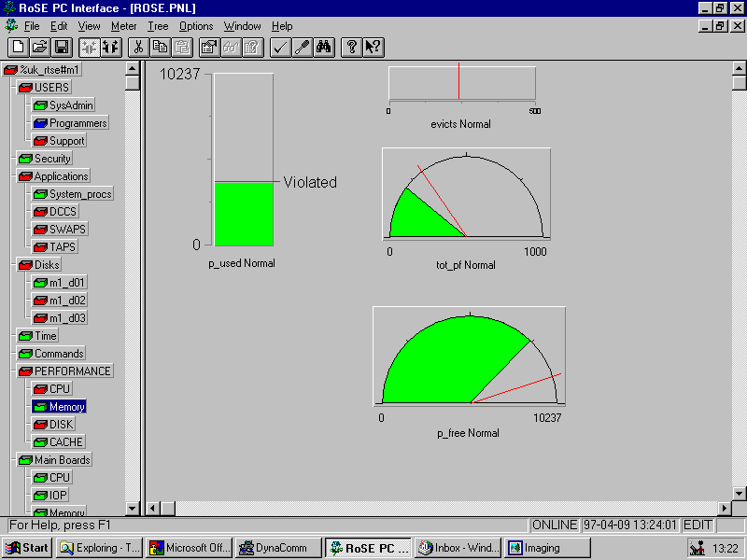
Task: Click the Open file folder icon
Action: [39, 47]
